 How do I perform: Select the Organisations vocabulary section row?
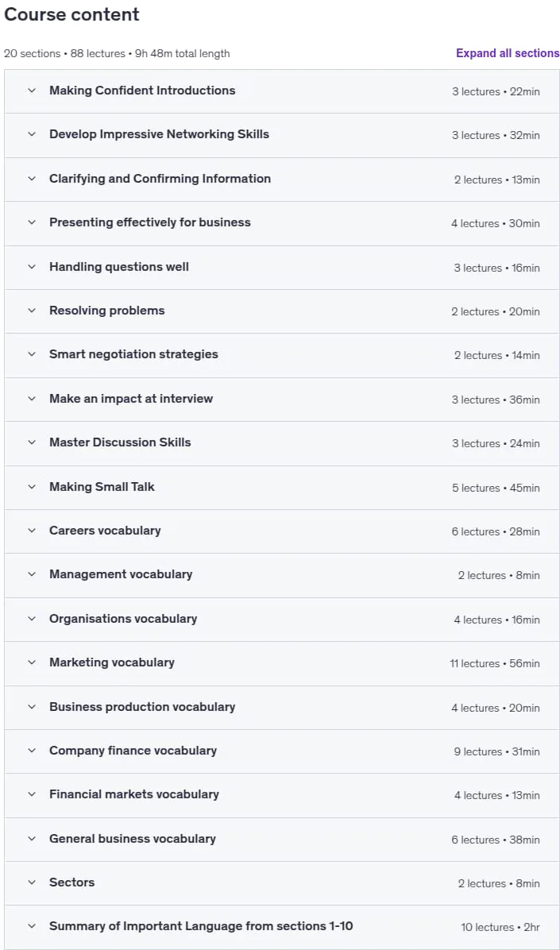click(x=282, y=620)
